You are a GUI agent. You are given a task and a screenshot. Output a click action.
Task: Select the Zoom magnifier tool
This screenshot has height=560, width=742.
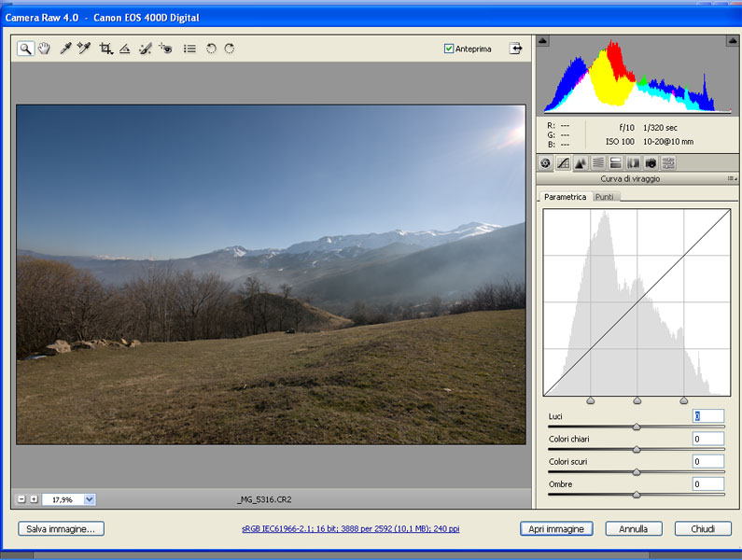(x=25, y=49)
